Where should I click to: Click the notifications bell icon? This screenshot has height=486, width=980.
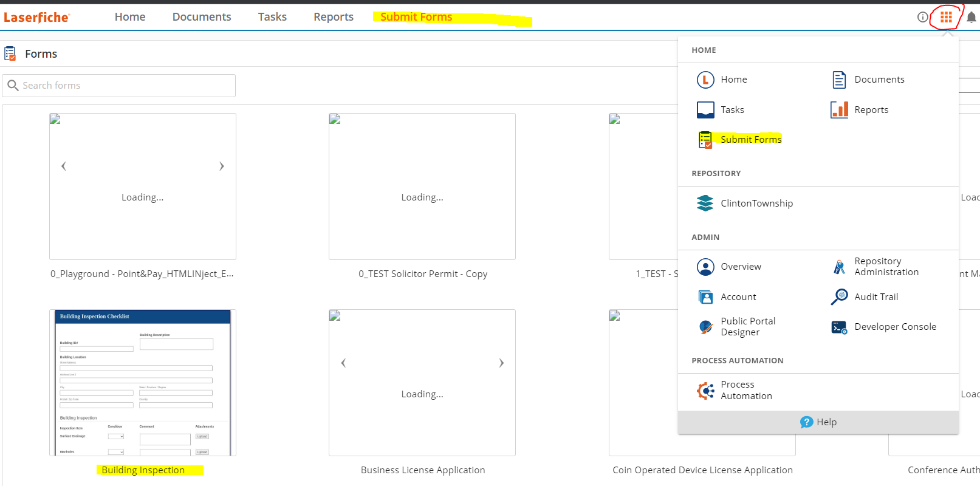971,17
